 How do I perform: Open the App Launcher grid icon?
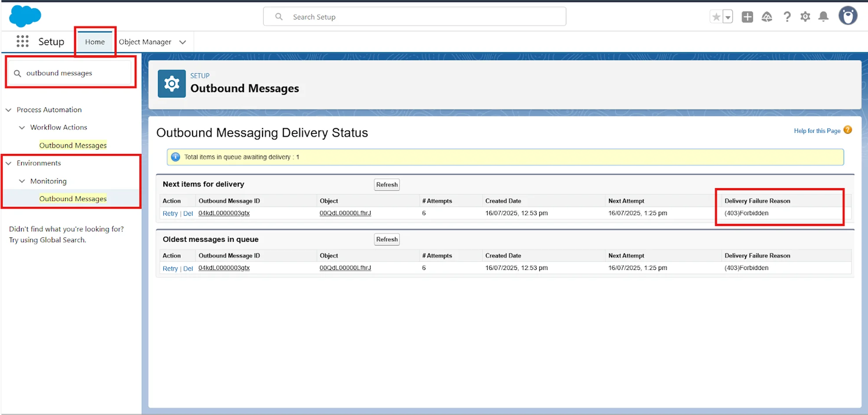[22, 42]
